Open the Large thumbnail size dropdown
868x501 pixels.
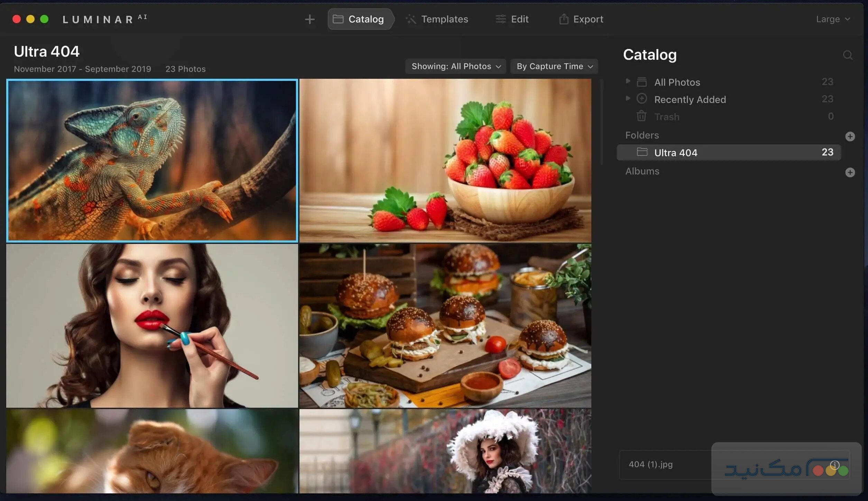(832, 19)
